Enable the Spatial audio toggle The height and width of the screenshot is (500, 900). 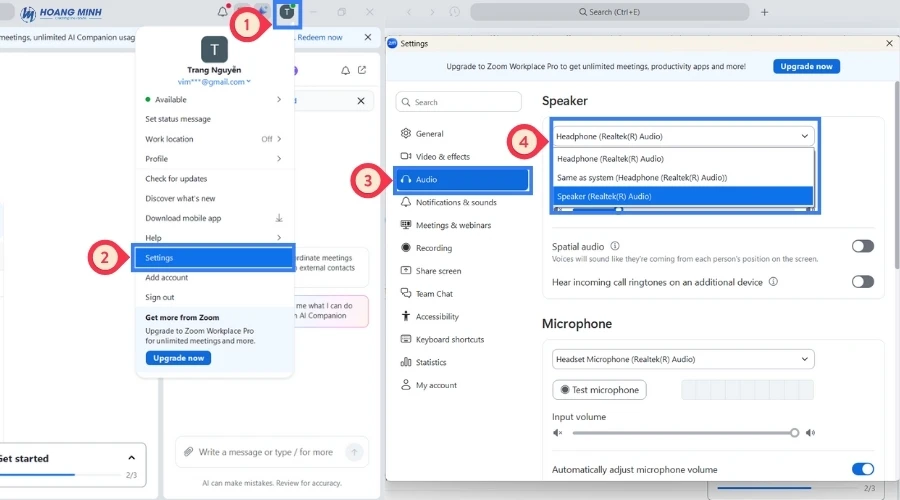point(862,246)
